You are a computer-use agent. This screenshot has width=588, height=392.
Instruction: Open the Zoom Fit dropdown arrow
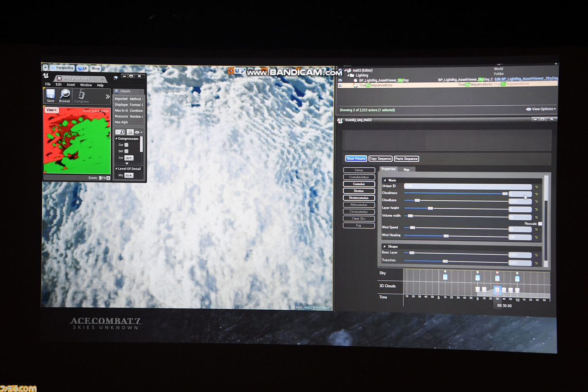[x=108, y=178]
